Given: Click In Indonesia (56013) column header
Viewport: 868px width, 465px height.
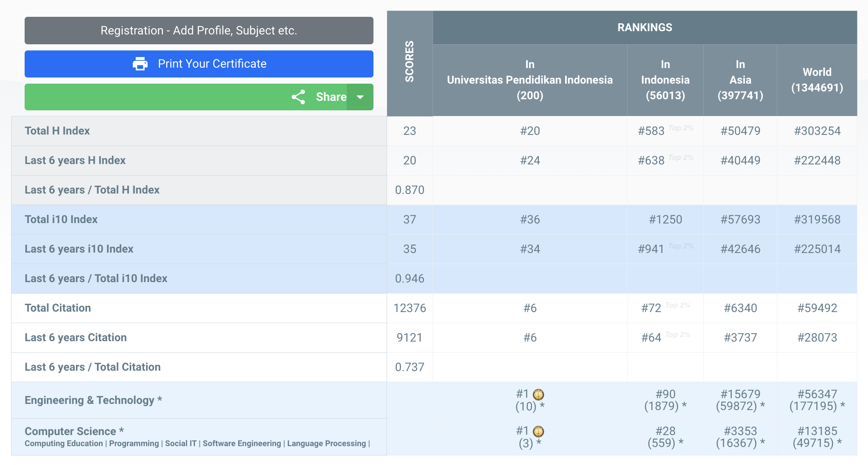Looking at the screenshot, I should coord(665,80).
